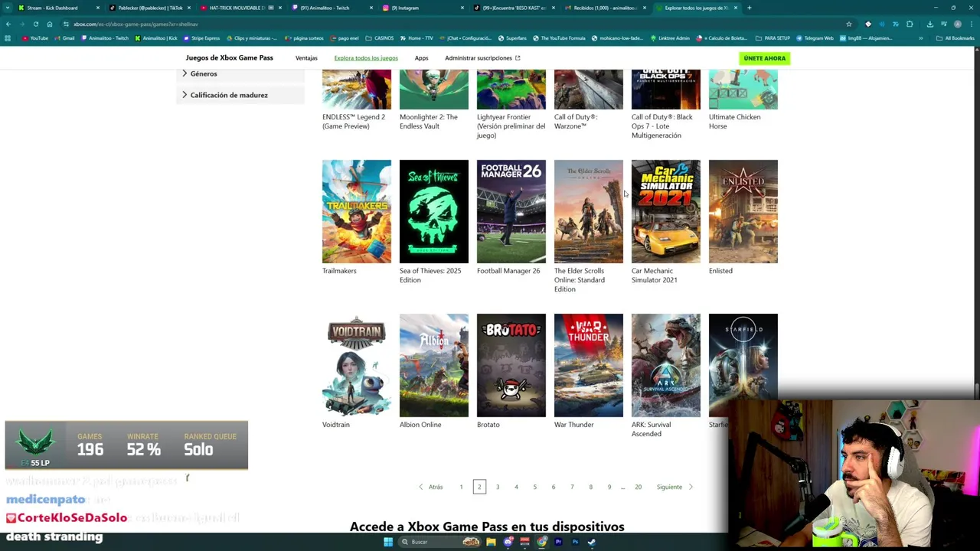Open the Gmail bookmark
The width and height of the screenshot is (980, 551).
tap(64, 37)
